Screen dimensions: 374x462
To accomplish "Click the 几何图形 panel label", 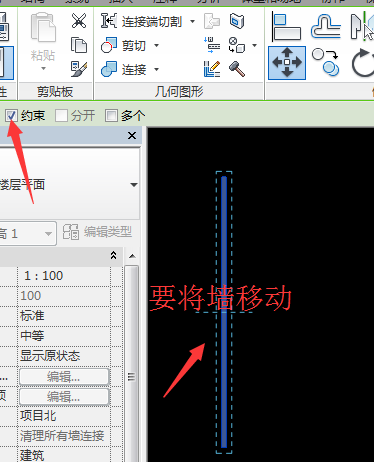I will [179, 92].
